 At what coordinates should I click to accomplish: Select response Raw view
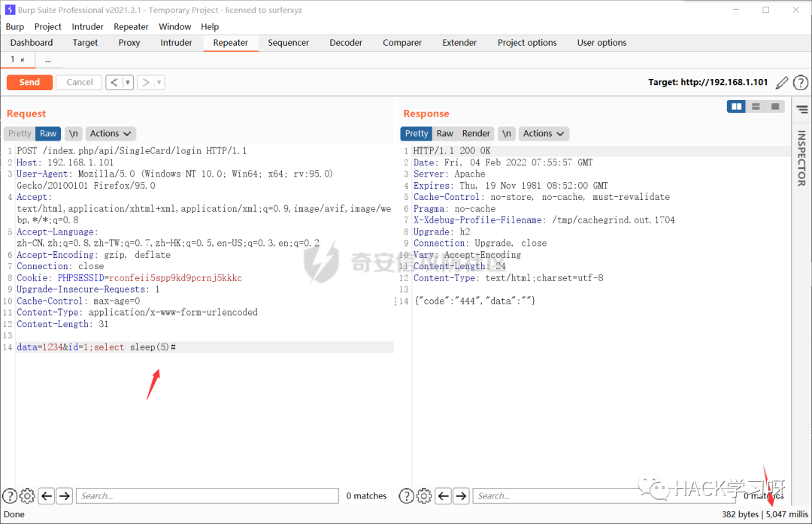pos(445,134)
